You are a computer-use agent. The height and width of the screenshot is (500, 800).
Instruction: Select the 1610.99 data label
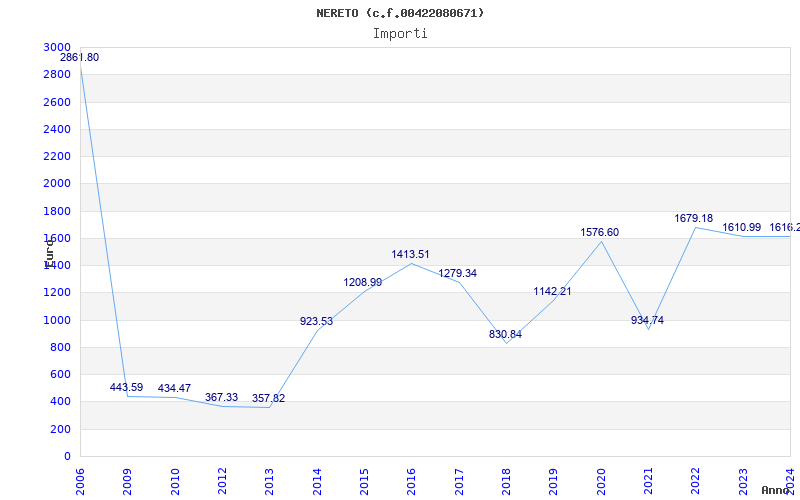(741, 228)
